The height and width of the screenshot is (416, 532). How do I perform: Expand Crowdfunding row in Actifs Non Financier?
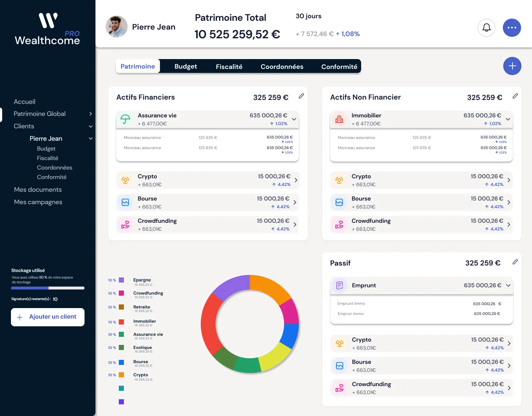click(x=509, y=225)
